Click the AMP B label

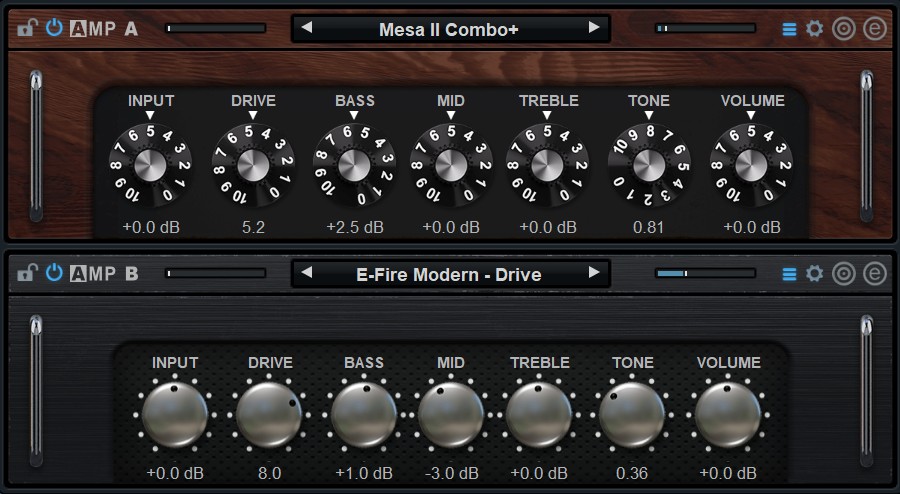click(x=104, y=273)
